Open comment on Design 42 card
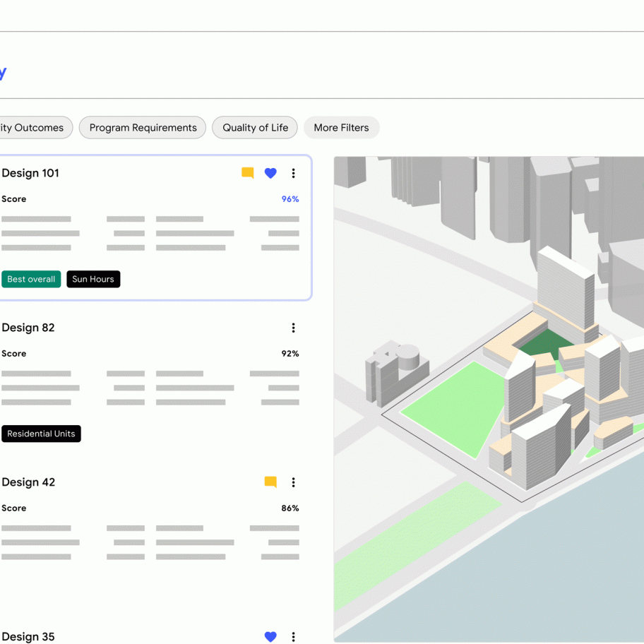Image resolution: width=644 pixels, height=644 pixels. point(270,482)
